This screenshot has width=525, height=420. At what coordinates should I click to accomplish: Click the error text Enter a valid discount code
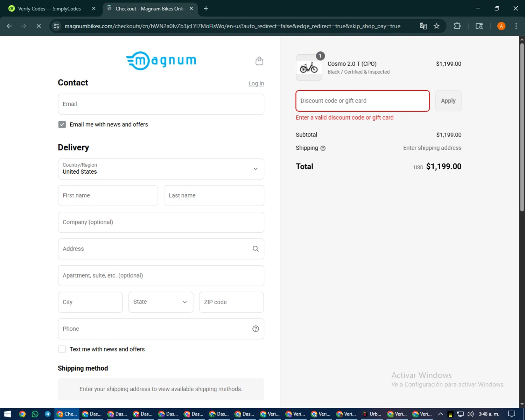click(344, 118)
